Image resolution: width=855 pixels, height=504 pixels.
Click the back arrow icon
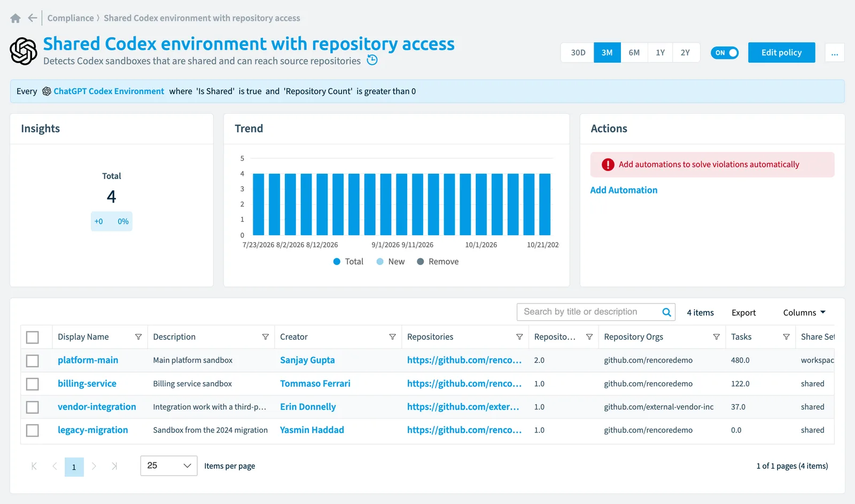33,18
